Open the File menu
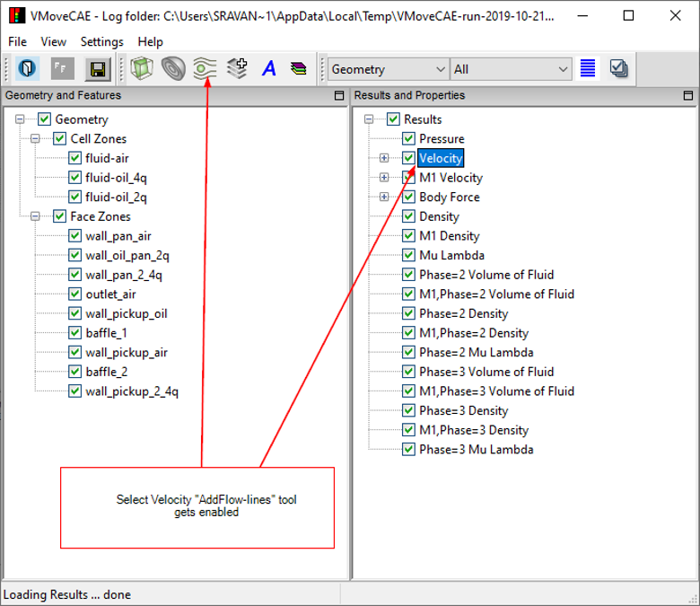Viewport: 700px width, 606px height. pos(17,42)
